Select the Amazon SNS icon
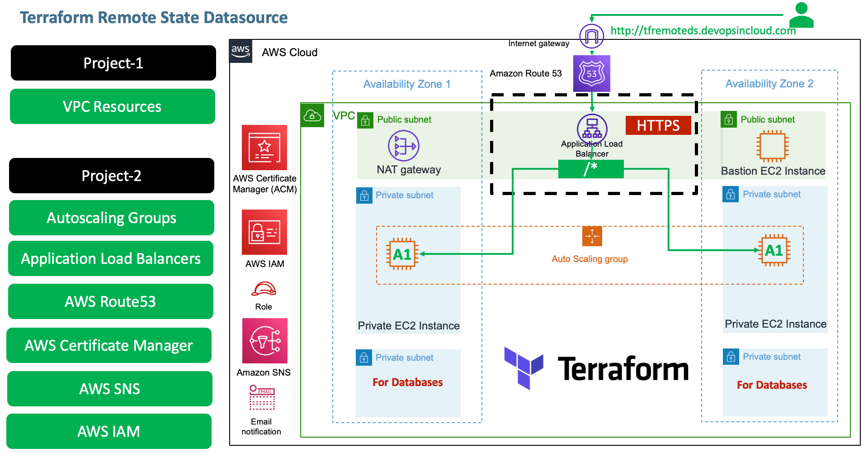The height and width of the screenshot is (453, 868). pos(265,341)
